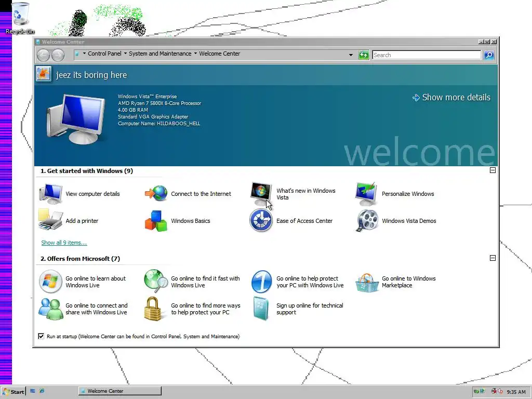Click the jeez its boring here username text

point(91,75)
